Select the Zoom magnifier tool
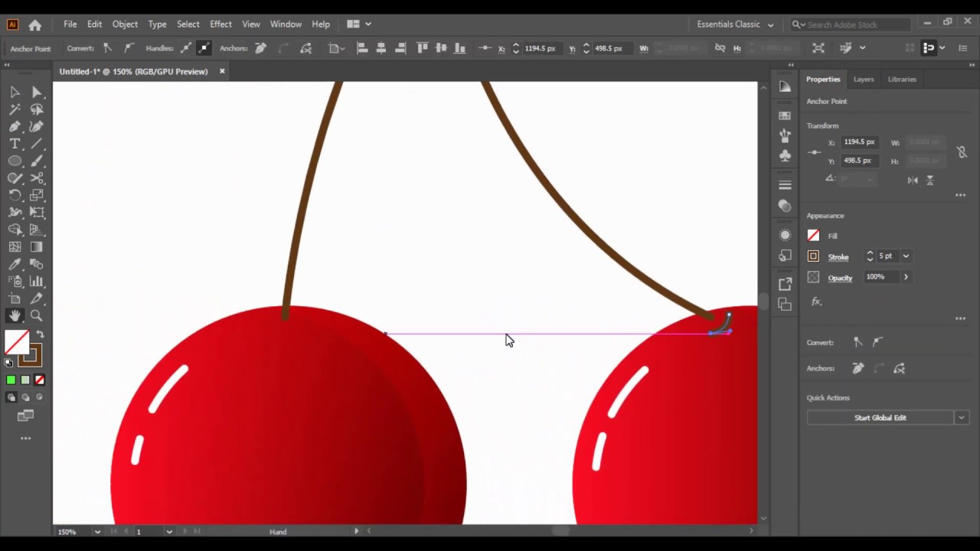The width and height of the screenshot is (980, 551). (36, 315)
